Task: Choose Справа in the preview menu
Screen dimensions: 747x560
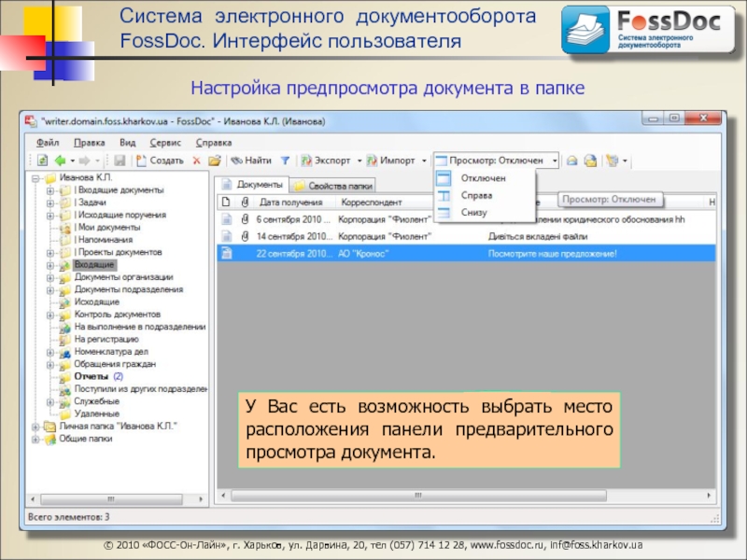Action: [476, 196]
